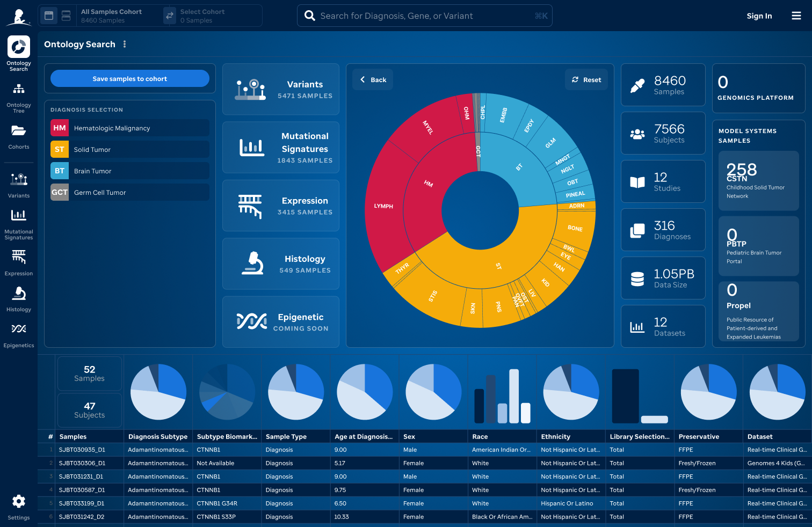The height and width of the screenshot is (527, 812).
Task: Remove the GCT Germ Cell Tumor selection
Action: click(129, 192)
